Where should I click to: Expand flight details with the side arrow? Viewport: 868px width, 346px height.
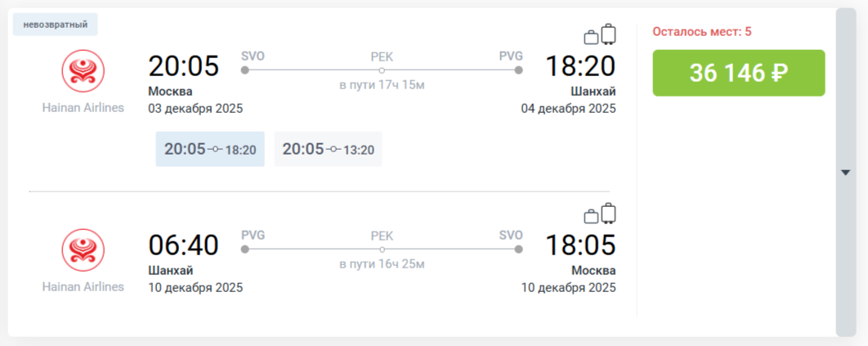click(846, 173)
